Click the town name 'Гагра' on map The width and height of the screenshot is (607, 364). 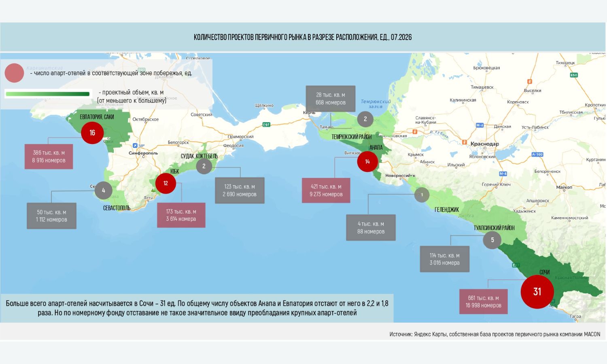pos(575,317)
